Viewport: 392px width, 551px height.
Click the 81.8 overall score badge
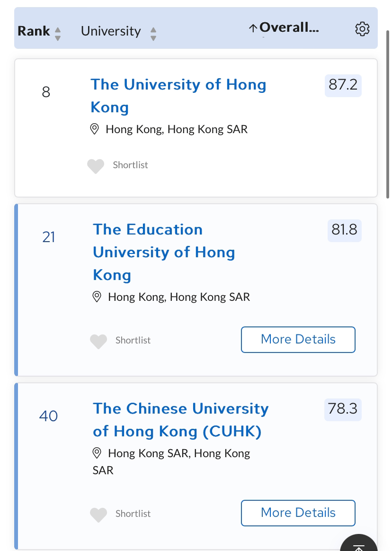coord(345,231)
